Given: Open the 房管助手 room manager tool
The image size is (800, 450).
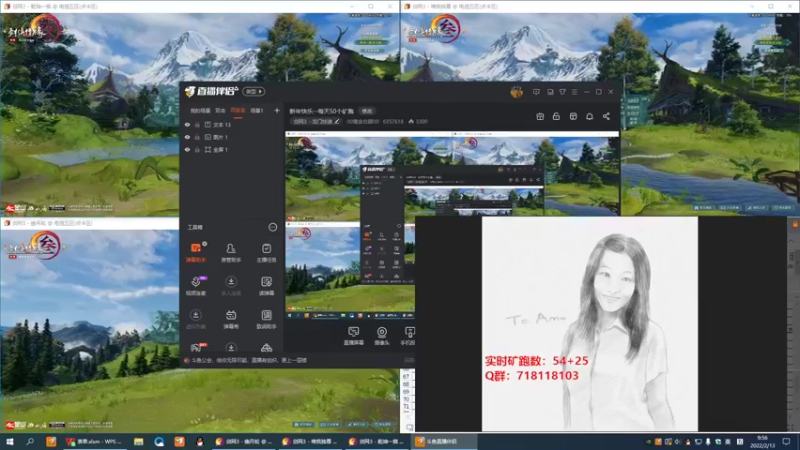Looking at the screenshot, I should point(231,252).
